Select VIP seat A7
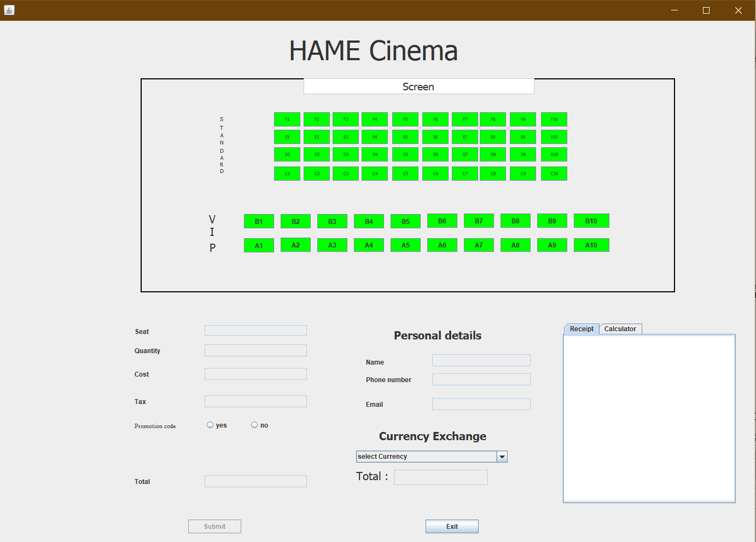This screenshot has height=542, width=756. pyautogui.click(x=479, y=245)
